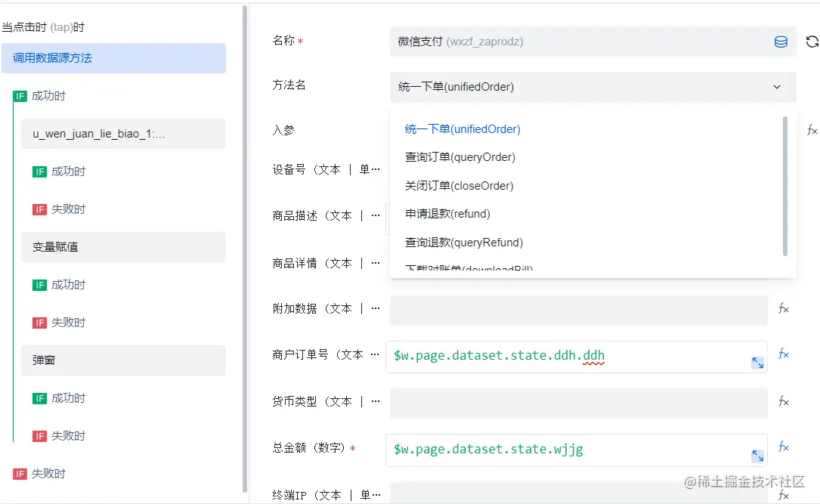This screenshot has width=820, height=504.
Task: Click fx icon beside 货币类型 field
Action: click(x=784, y=401)
